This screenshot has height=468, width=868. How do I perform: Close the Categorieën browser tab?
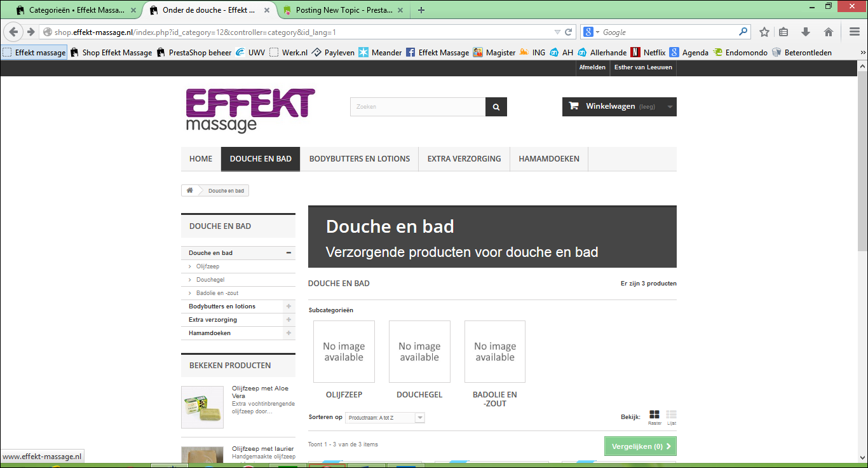click(x=133, y=10)
